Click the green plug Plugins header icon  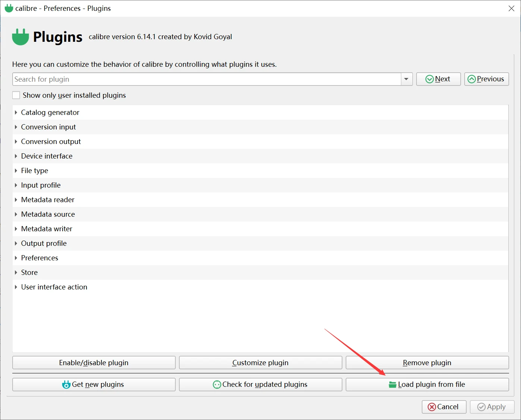click(x=21, y=37)
